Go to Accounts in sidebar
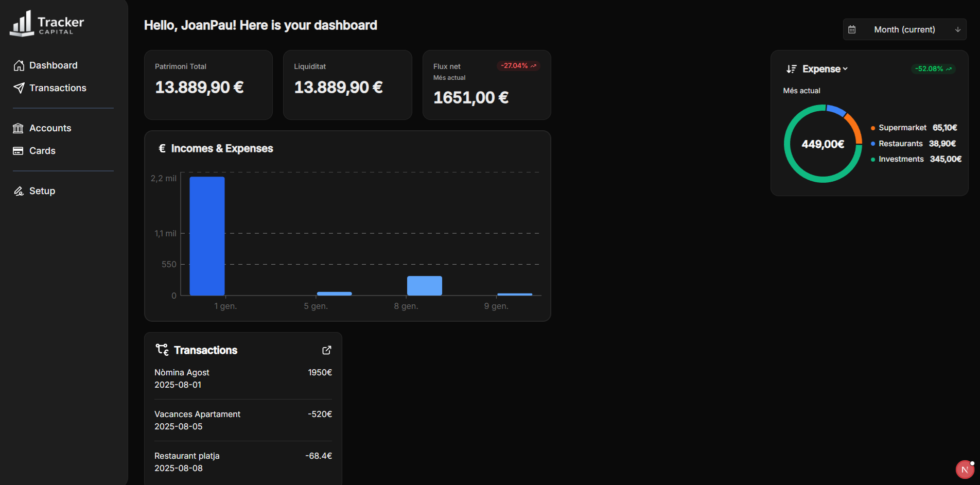 50,128
